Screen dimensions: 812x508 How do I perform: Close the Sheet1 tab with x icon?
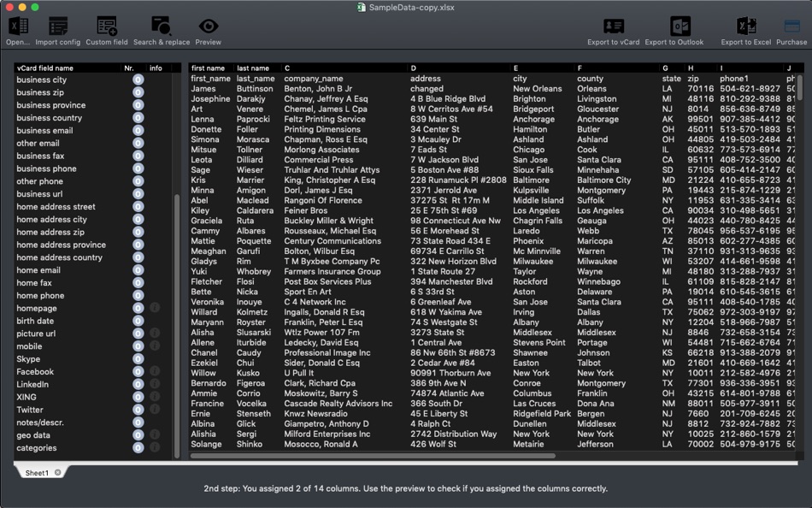pyautogui.click(x=58, y=472)
